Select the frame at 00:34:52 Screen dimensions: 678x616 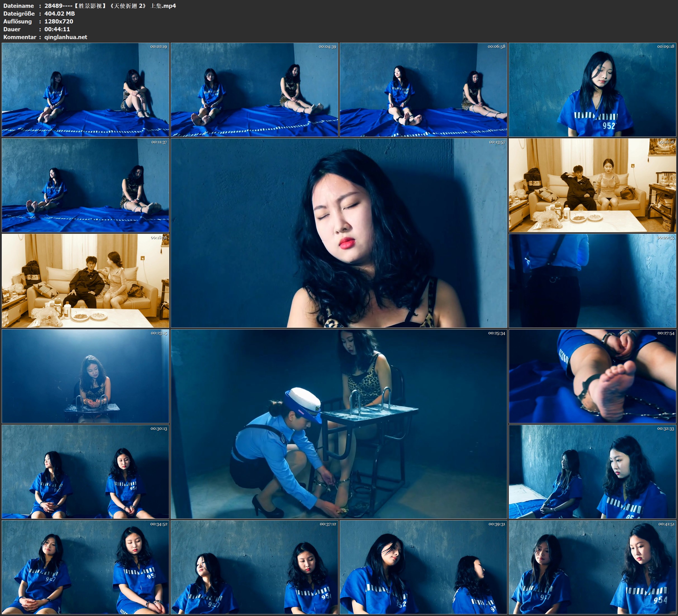(x=85, y=567)
